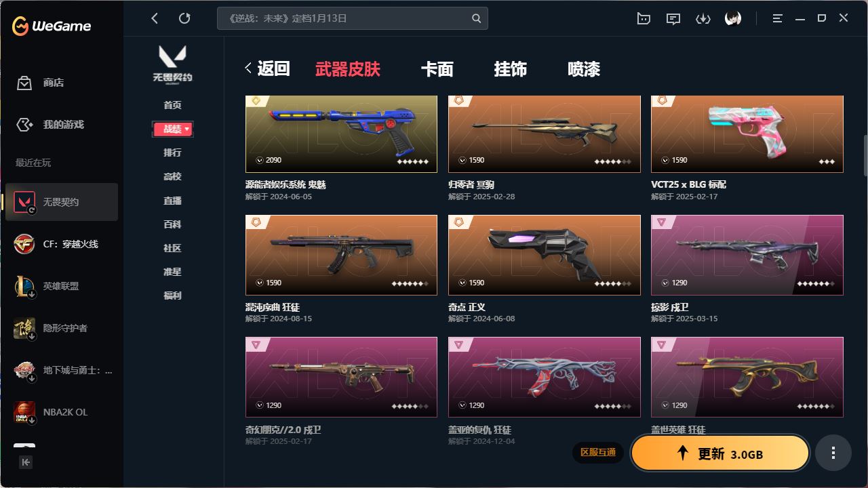Switch to the 卡面 tab

coord(437,69)
